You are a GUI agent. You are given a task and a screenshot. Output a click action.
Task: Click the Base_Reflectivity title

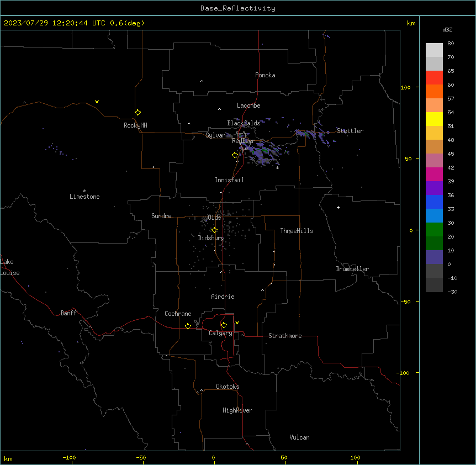[238, 8]
